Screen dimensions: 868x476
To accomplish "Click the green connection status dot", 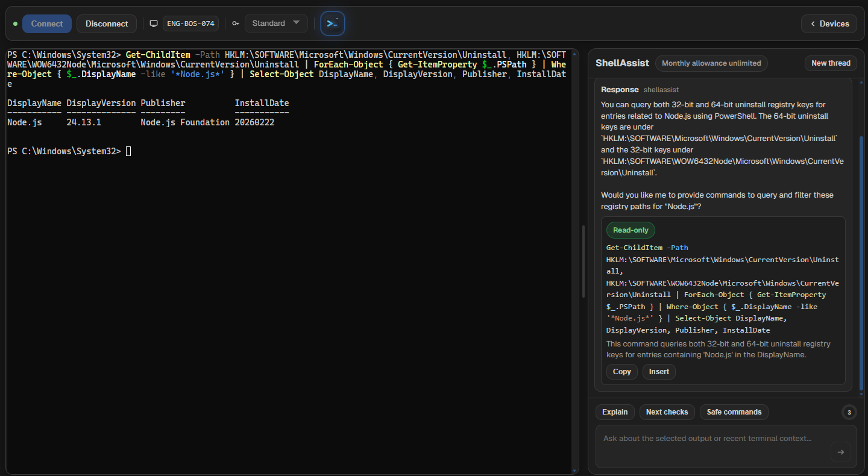I will (16, 24).
